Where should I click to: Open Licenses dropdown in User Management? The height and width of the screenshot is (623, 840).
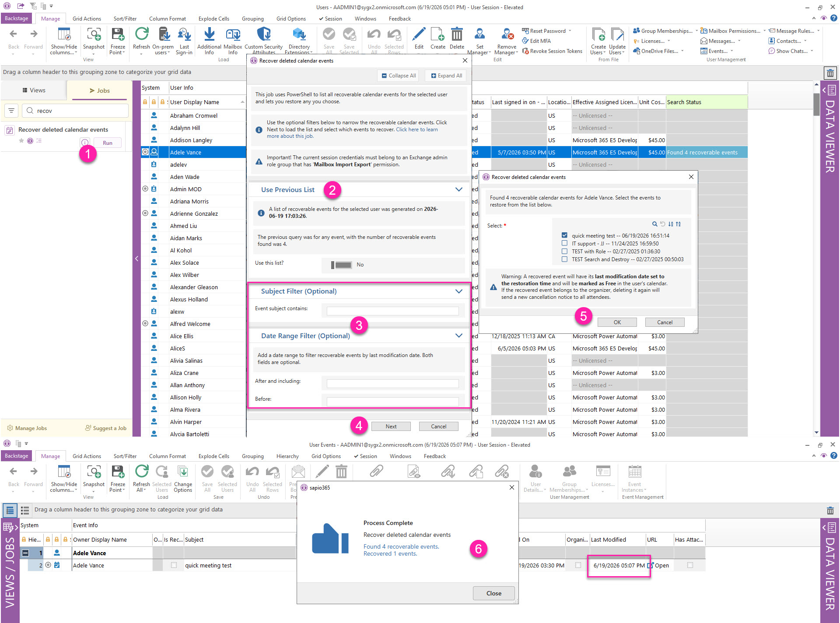tap(652, 41)
